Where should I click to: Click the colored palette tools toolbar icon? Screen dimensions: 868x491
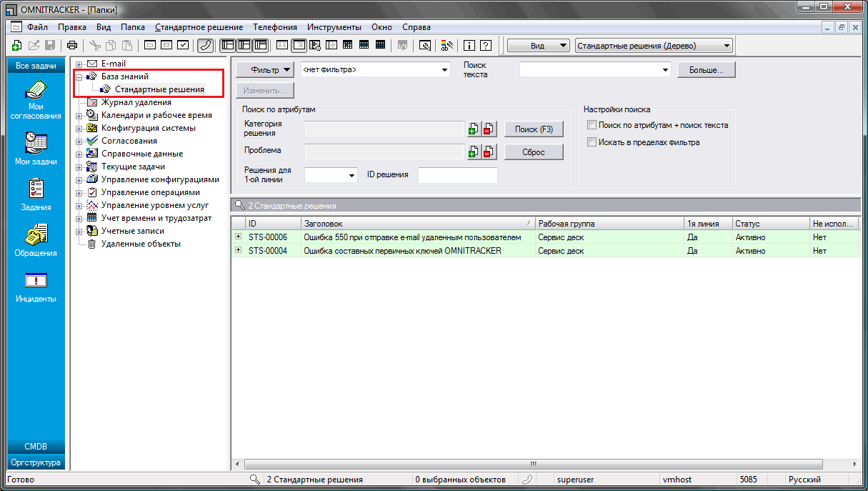click(x=448, y=46)
